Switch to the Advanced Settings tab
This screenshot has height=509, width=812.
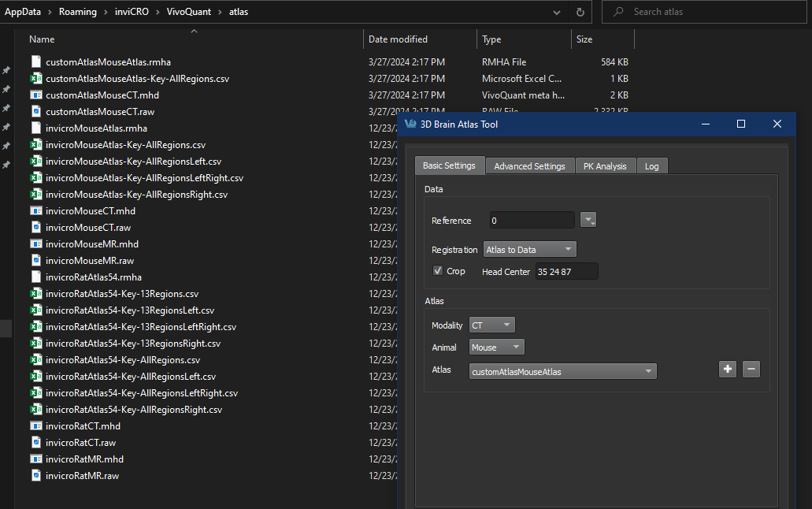click(530, 165)
